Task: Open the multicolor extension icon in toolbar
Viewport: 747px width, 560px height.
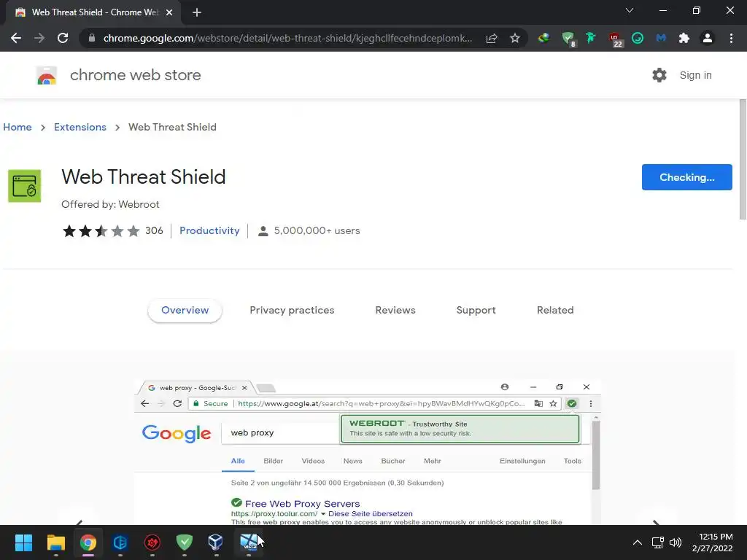Action: tap(543, 38)
